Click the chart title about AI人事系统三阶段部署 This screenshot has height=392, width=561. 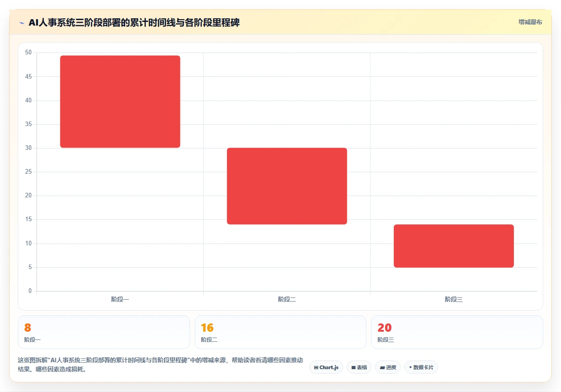point(134,22)
